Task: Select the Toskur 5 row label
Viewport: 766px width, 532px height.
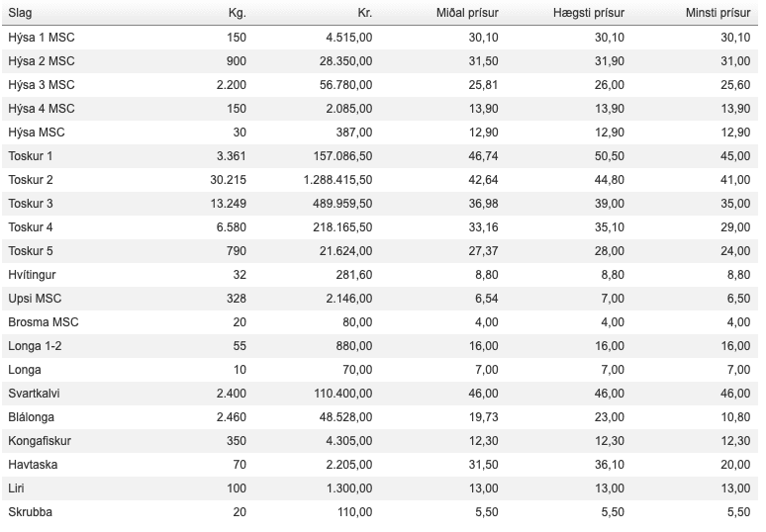Action: coord(31,251)
